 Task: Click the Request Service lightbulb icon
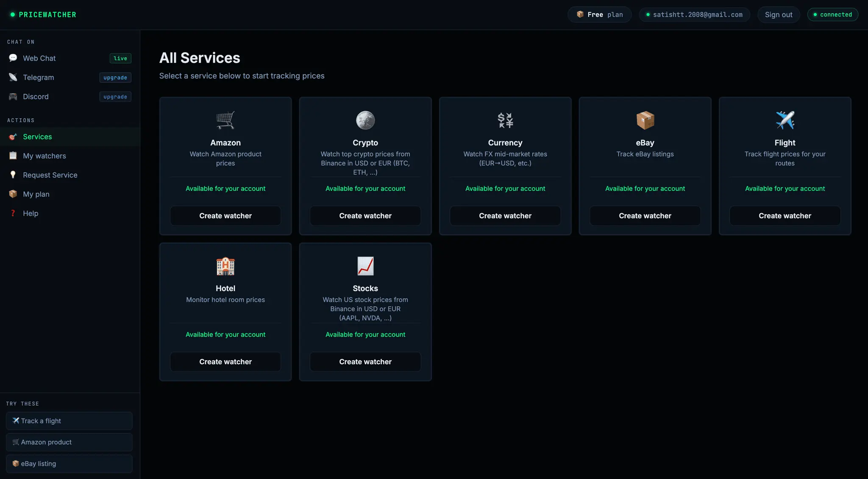pyautogui.click(x=13, y=175)
